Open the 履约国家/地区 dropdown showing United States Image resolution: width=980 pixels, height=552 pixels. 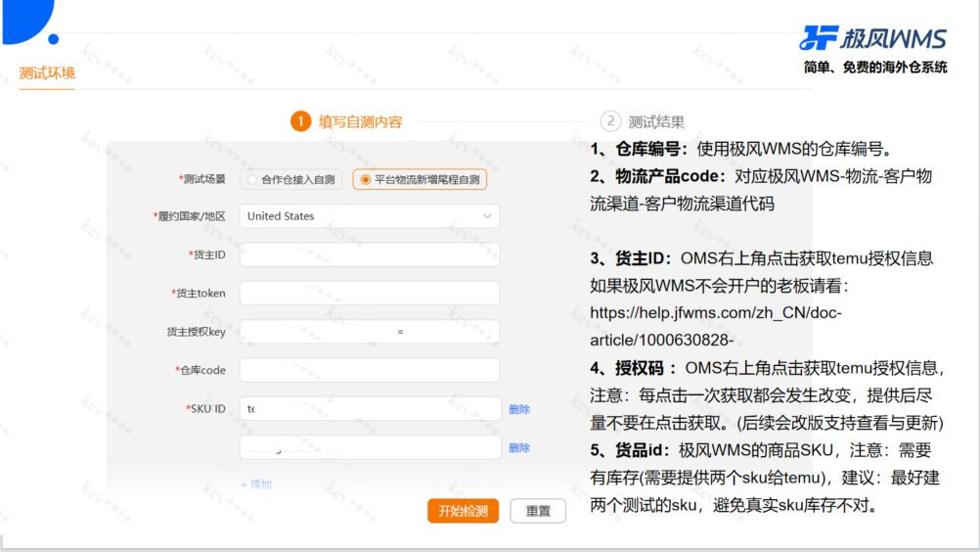(370, 215)
